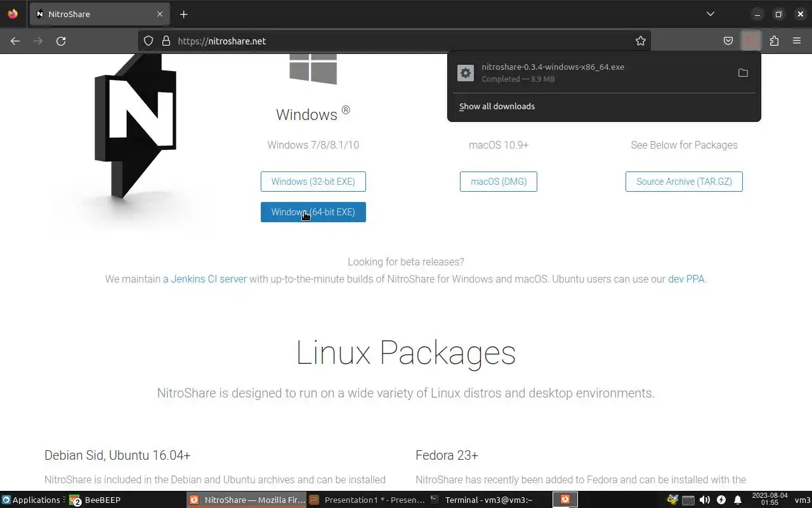This screenshot has width=812, height=508.
Task: Click the Windows 7/8/8.1/10 text
Action: tap(313, 145)
